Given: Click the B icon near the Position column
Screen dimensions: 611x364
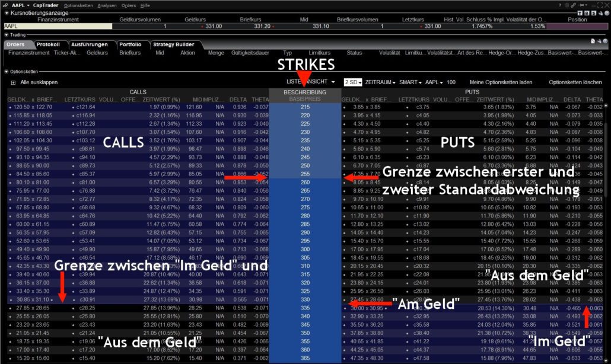Looking at the screenshot, I should (587, 13).
